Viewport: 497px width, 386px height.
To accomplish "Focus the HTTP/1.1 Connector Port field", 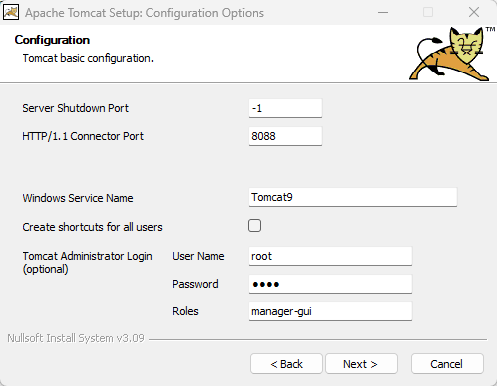I will (285, 136).
